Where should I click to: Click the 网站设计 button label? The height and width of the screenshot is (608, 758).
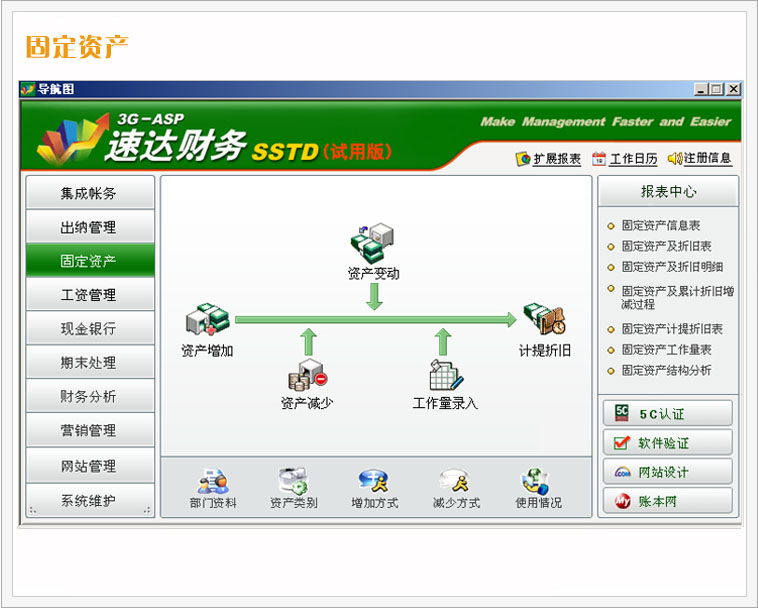pyautogui.click(x=663, y=472)
